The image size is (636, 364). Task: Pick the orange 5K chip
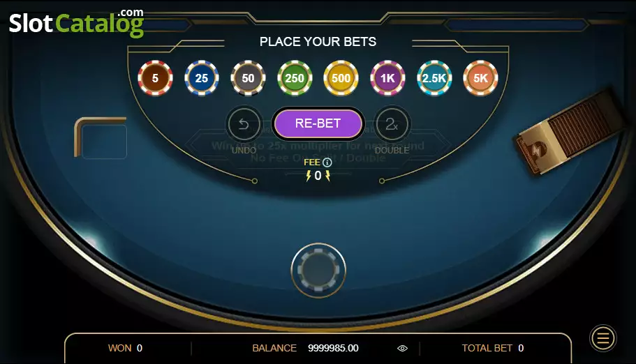[480, 78]
